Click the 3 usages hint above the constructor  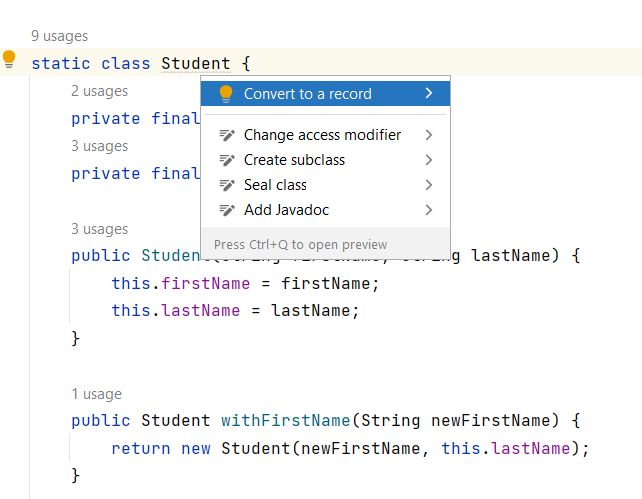pos(99,229)
